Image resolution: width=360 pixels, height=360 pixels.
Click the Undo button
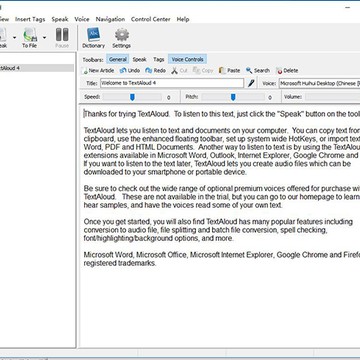coord(130,71)
